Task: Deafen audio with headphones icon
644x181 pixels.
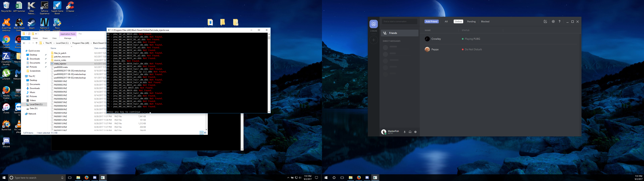Action: pyautogui.click(x=410, y=132)
